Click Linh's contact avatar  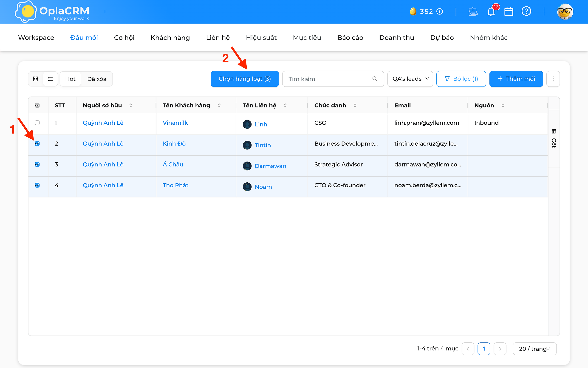coord(247,124)
